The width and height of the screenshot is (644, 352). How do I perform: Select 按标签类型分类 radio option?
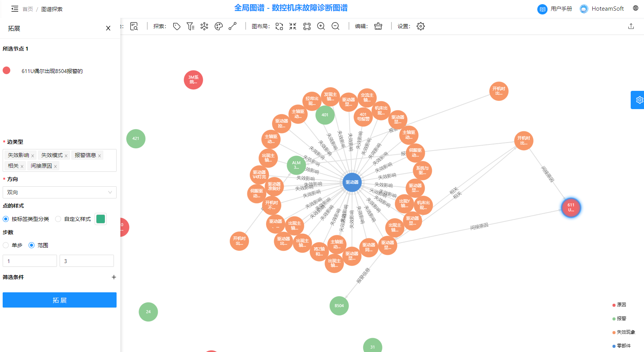(x=6, y=219)
